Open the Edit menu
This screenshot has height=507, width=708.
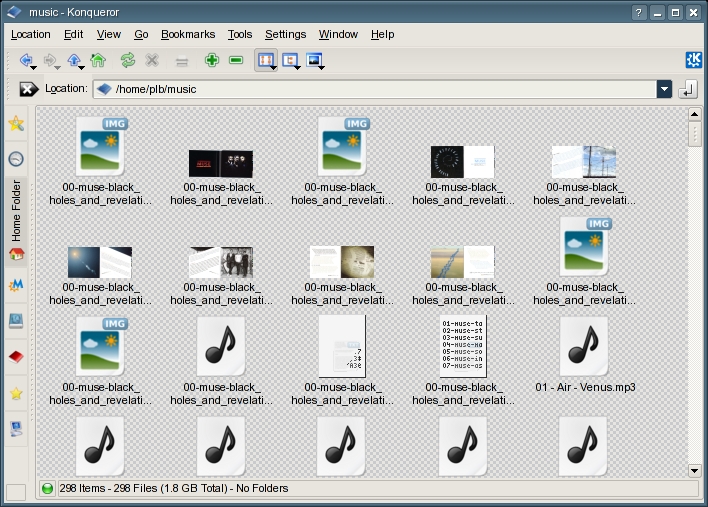[73, 34]
